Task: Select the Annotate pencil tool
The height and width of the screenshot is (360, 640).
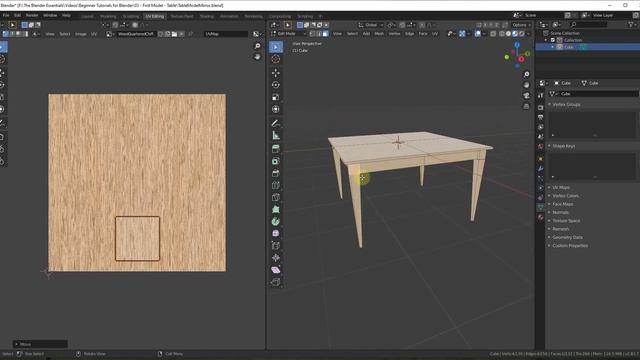Action: (x=276, y=123)
